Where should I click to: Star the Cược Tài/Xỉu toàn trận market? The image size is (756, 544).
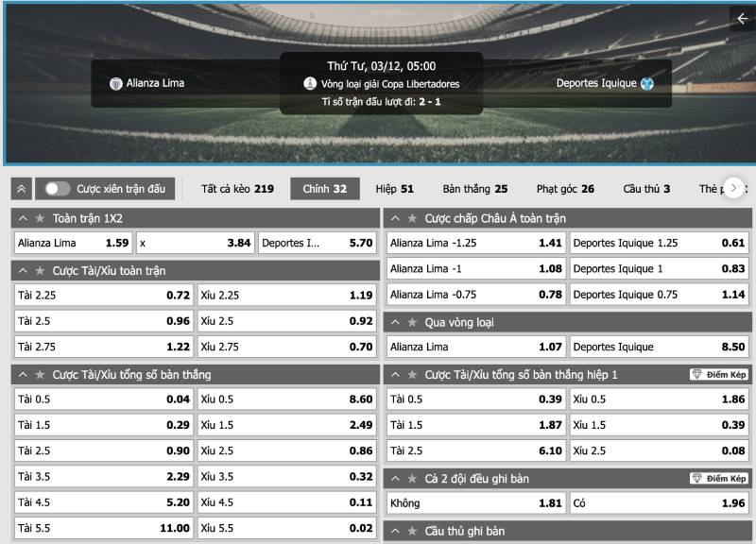pos(40,270)
